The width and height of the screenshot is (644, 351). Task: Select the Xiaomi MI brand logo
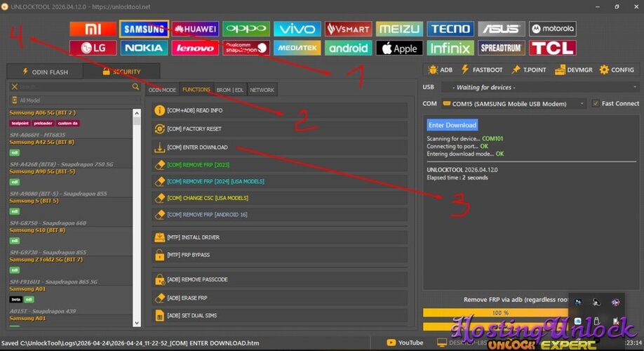93,29
